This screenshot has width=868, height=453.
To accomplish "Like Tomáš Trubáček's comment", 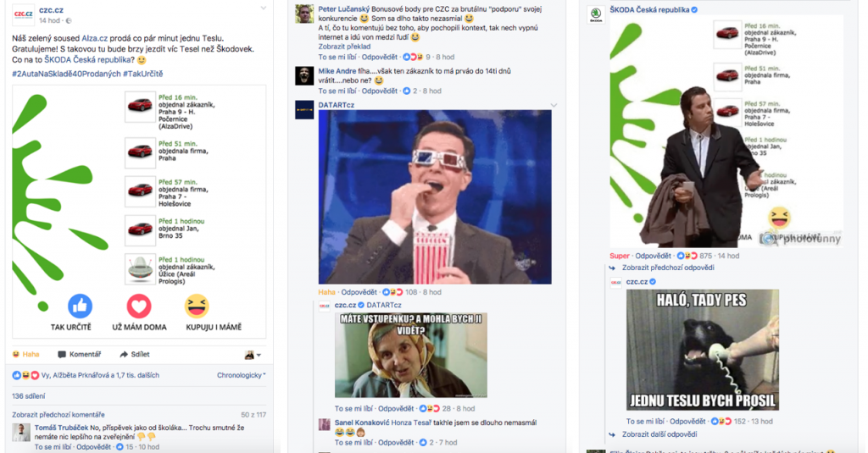I will tap(53, 447).
